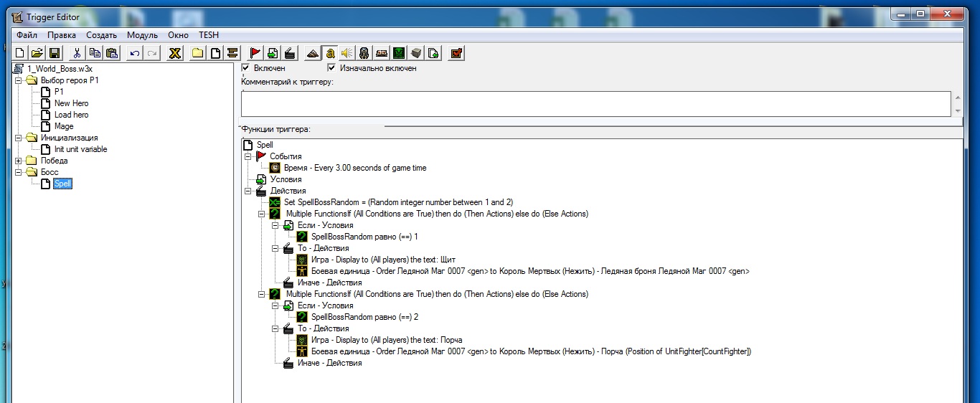Toggle the 'Включен' checkbox
This screenshot has height=403, width=980.
click(245, 67)
